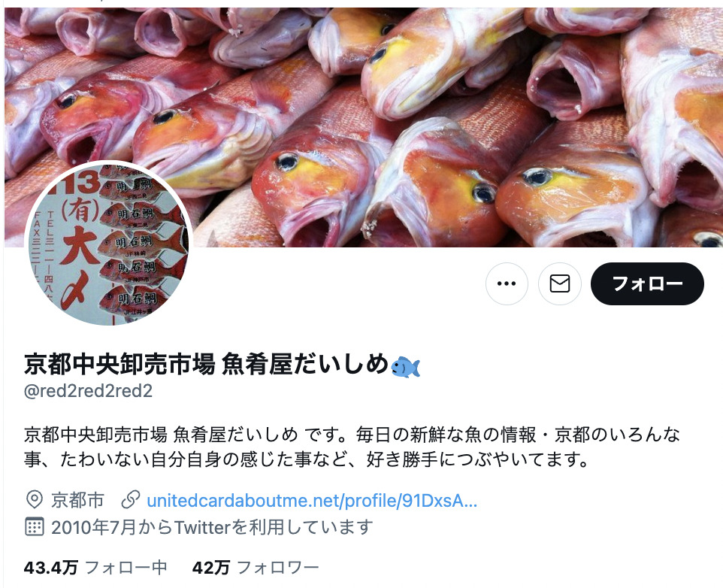View the 42万 followers count
The image size is (723, 588).
(x=210, y=567)
